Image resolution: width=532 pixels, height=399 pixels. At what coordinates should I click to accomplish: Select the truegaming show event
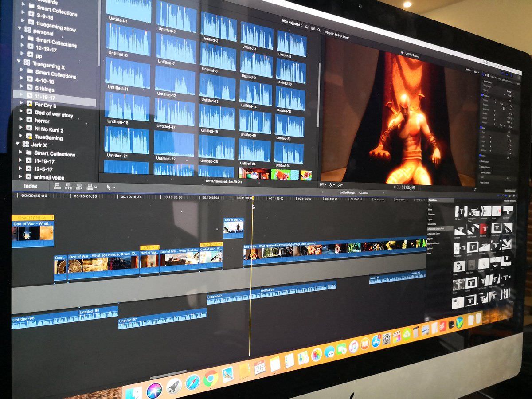pos(57,27)
